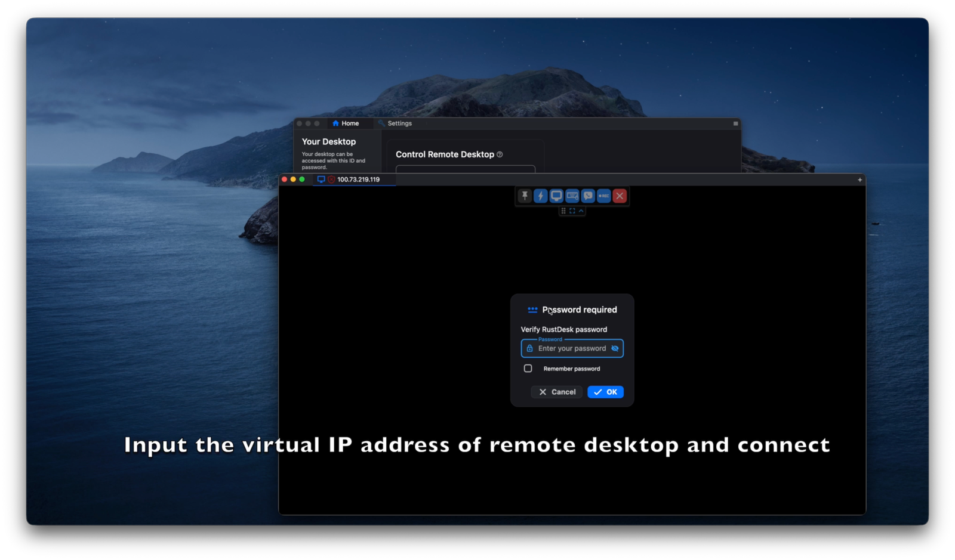
Task: Toggle password visibility with eye icon
Action: [615, 348]
